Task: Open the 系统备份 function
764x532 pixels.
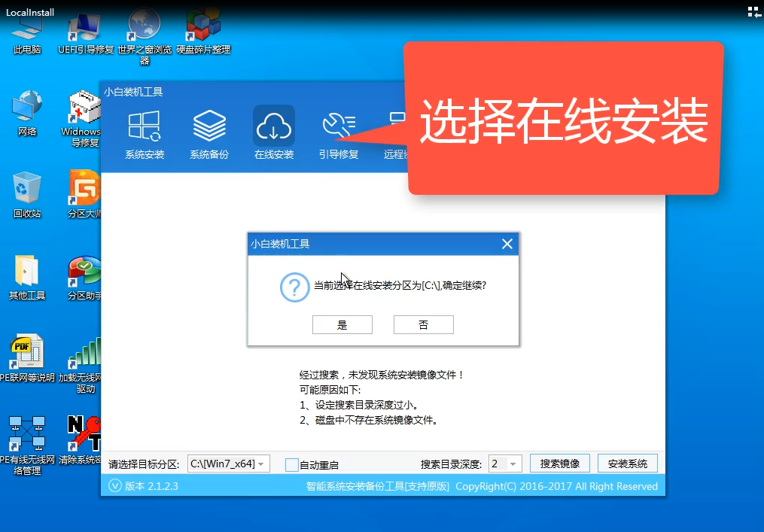Action: pyautogui.click(x=209, y=132)
